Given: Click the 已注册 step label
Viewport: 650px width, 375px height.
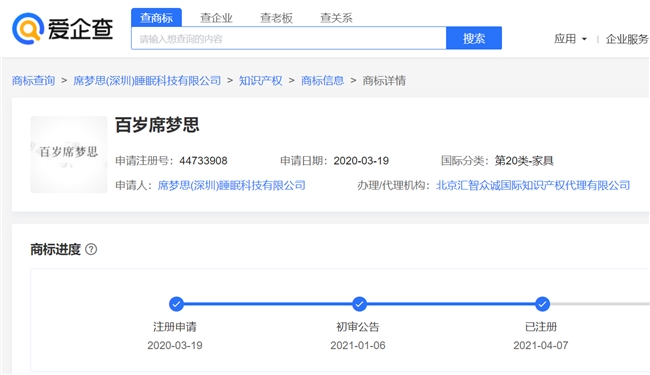Looking at the screenshot, I should (x=541, y=327).
